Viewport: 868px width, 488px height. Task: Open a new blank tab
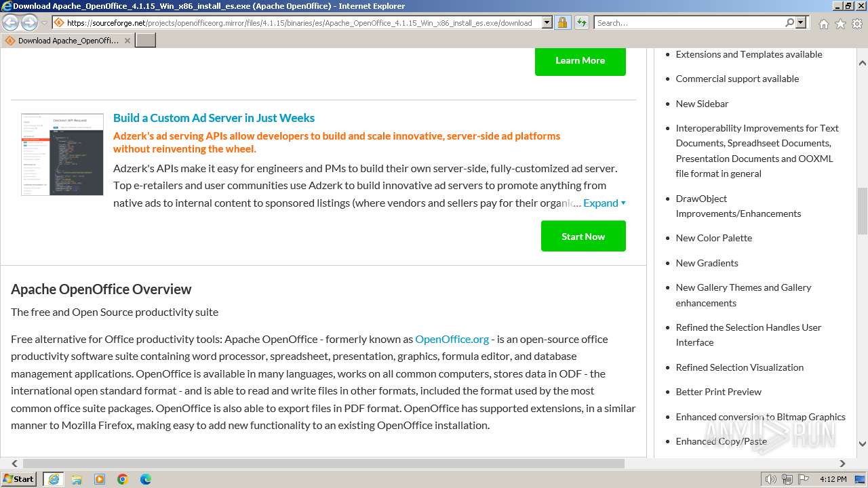[x=146, y=40]
